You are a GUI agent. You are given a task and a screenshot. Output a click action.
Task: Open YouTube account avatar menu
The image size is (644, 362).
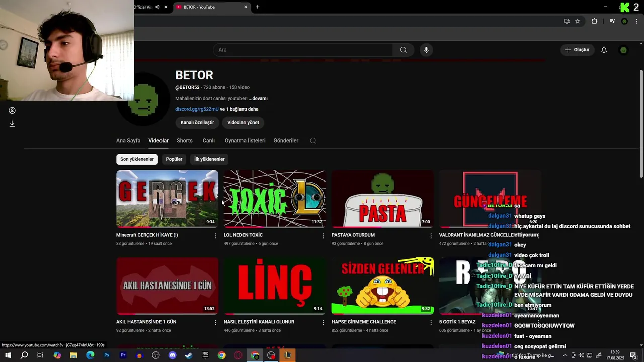(x=624, y=50)
